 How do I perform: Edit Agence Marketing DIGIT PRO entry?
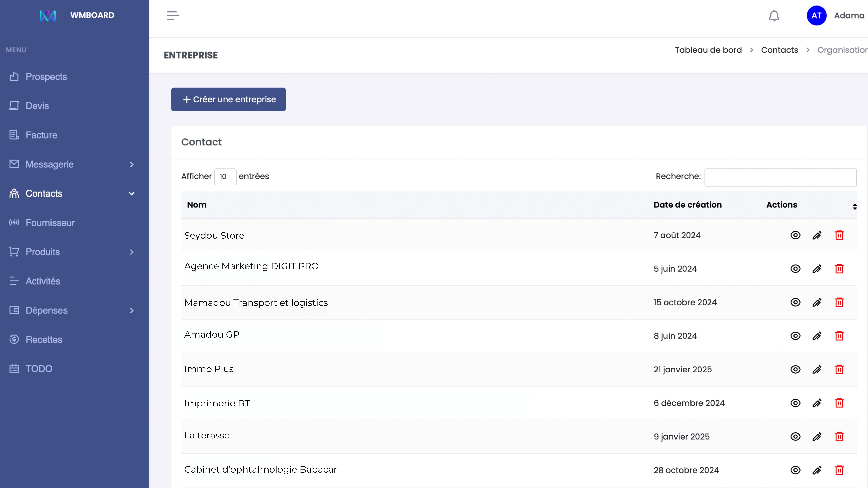(817, 269)
